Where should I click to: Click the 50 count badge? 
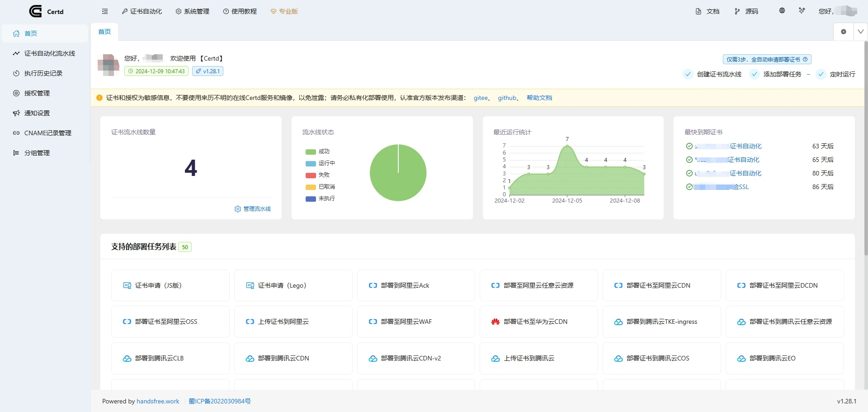185,247
